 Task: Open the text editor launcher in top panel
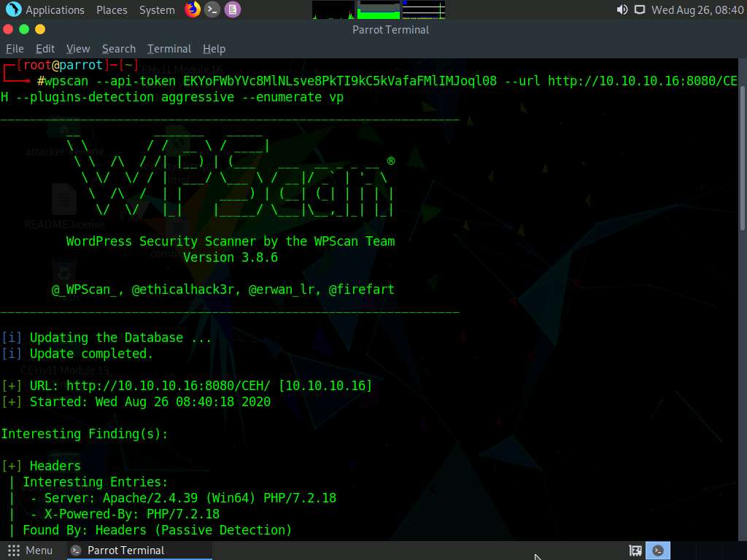pyautogui.click(x=231, y=9)
